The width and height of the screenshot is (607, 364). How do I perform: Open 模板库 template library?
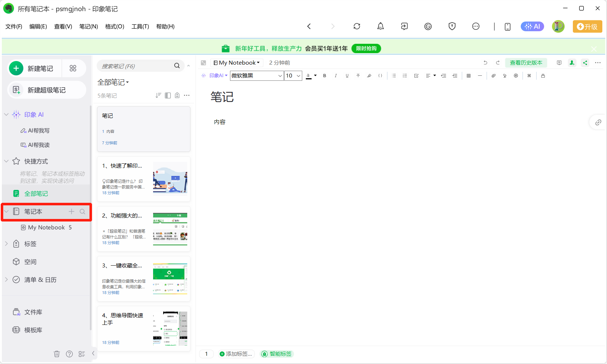pos(27,330)
